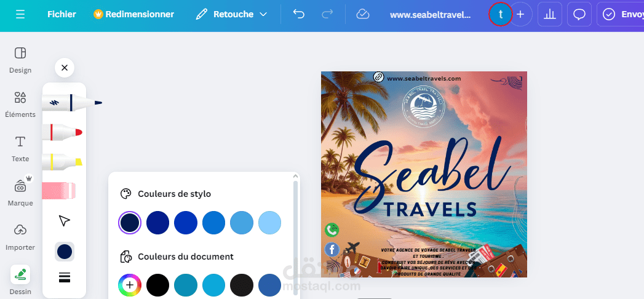Image resolution: width=644 pixels, height=299 pixels.
Task: Open the analytics bar chart icon
Action: click(549, 14)
